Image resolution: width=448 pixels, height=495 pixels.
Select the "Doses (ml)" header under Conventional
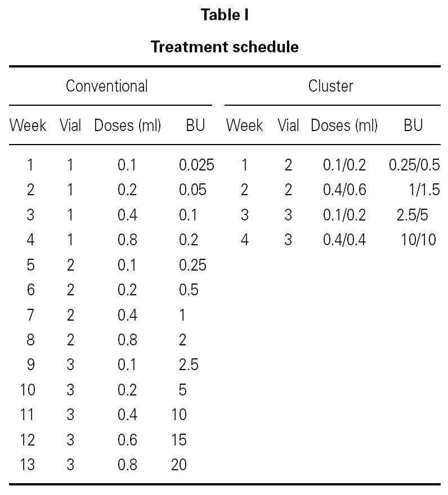(x=128, y=125)
